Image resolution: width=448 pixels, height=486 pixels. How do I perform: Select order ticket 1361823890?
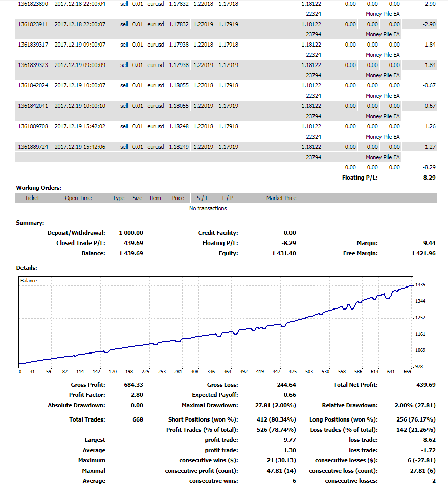pos(33,4)
